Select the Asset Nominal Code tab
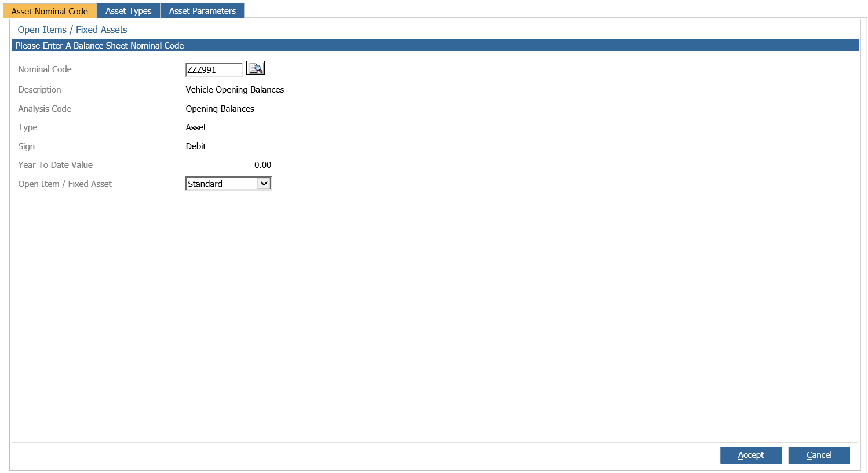This screenshot has width=868, height=473. pyautogui.click(x=50, y=11)
